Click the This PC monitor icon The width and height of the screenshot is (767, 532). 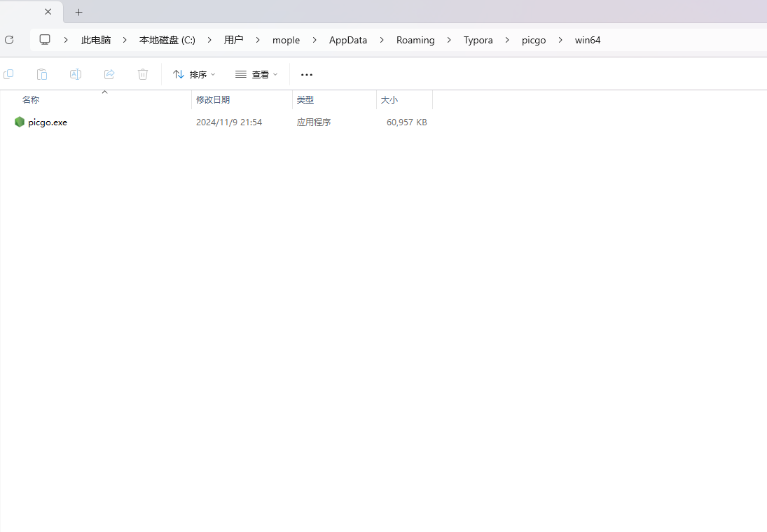pos(45,40)
